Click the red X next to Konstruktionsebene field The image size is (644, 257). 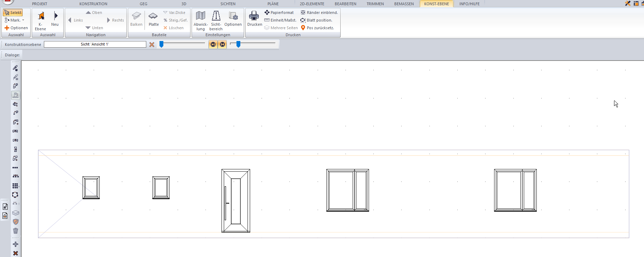[x=152, y=45]
